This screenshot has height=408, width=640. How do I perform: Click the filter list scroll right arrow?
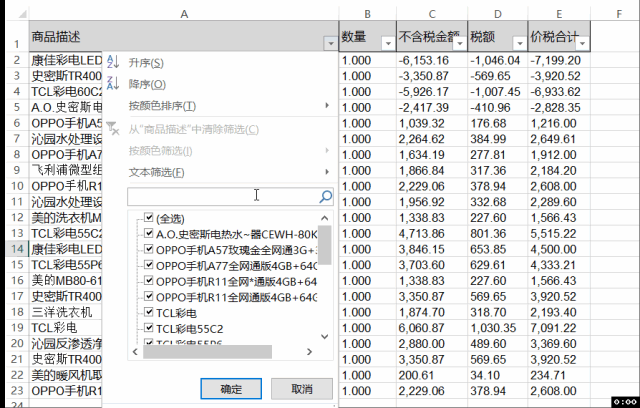(309, 352)
